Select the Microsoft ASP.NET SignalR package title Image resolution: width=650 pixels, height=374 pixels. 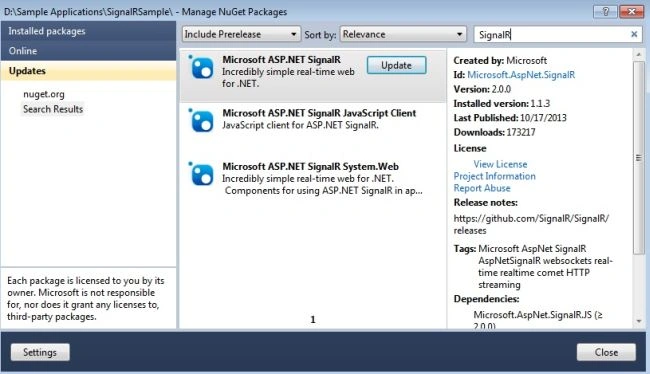coord(281,60)
